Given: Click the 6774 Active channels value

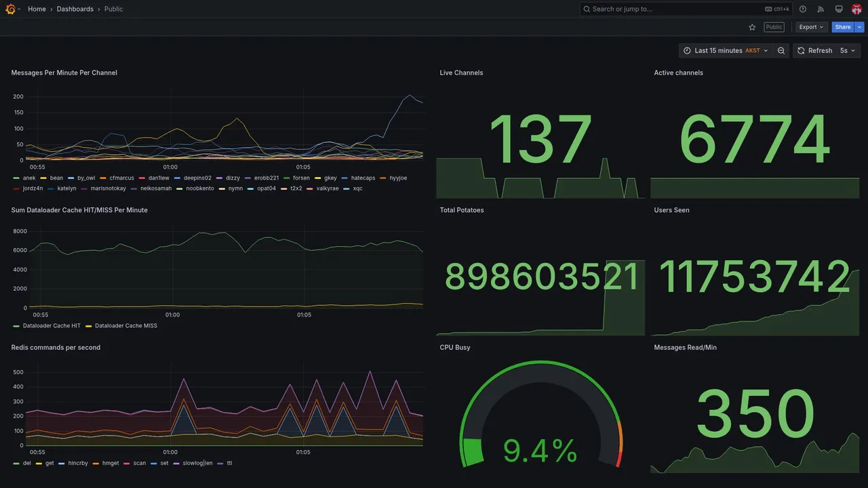Looking at the screenshot, I should (755, 140).
